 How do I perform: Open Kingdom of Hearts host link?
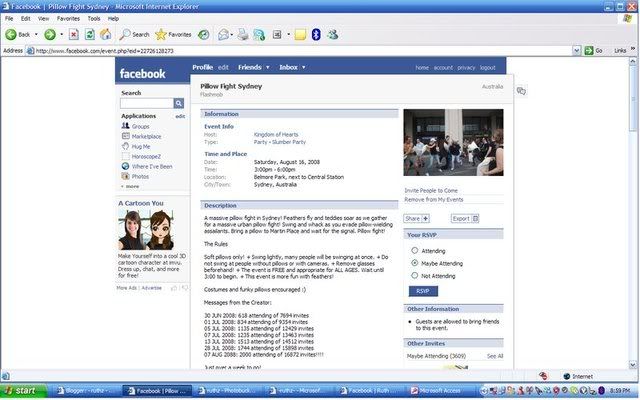276,134
